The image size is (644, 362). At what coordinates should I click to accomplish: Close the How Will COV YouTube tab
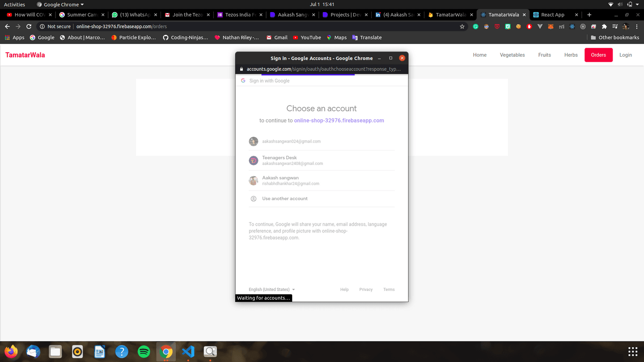pos(50,15)
